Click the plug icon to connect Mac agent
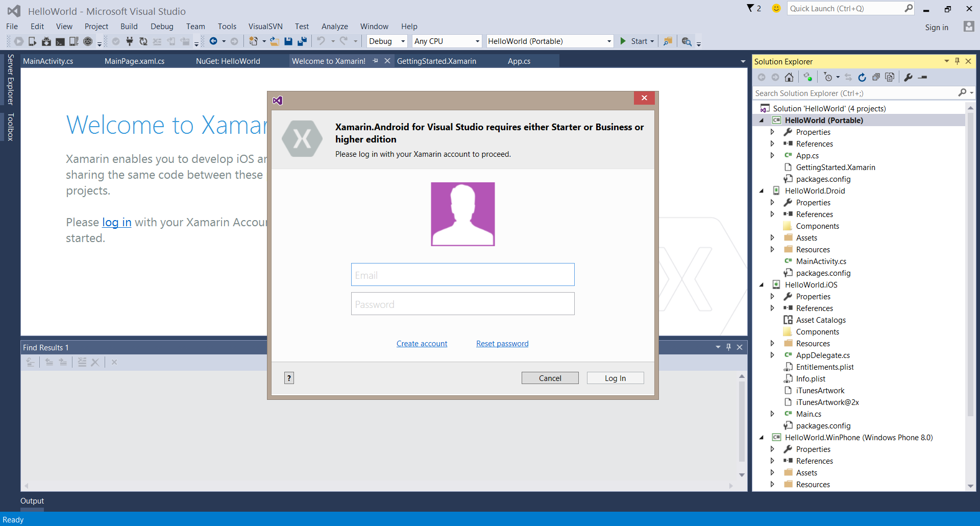980x526 pixels. 130,41
